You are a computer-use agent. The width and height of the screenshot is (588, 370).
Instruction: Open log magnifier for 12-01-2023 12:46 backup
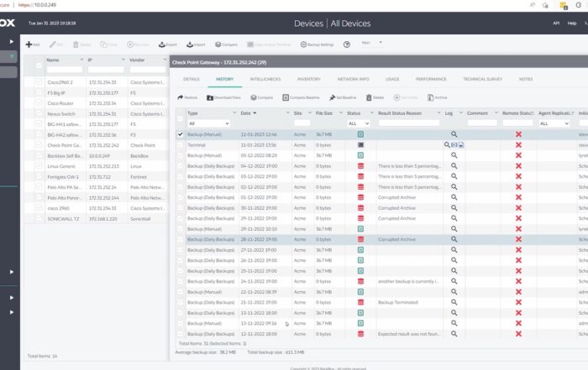pos(454,134)
